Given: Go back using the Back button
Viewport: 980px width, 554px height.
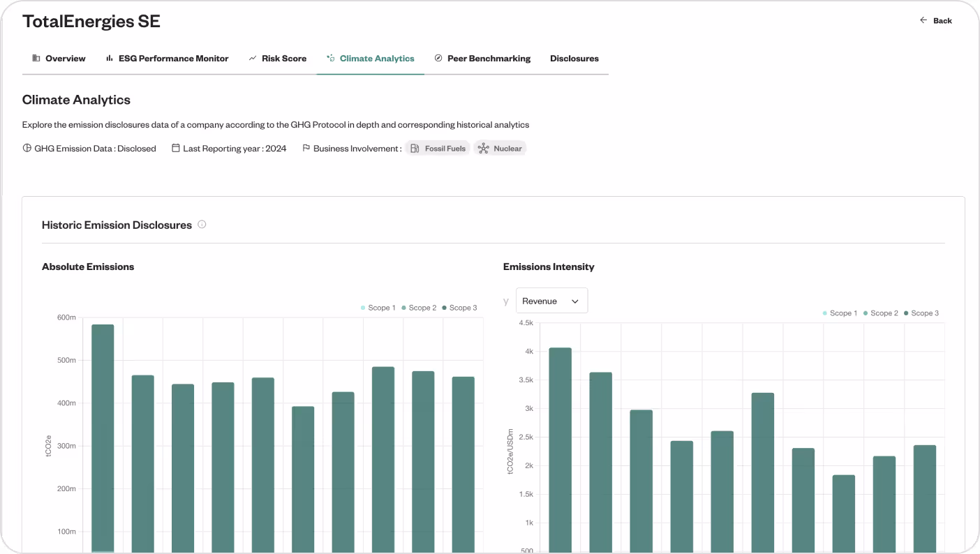Looking at the screenshot, I should (x=936, y=20).
